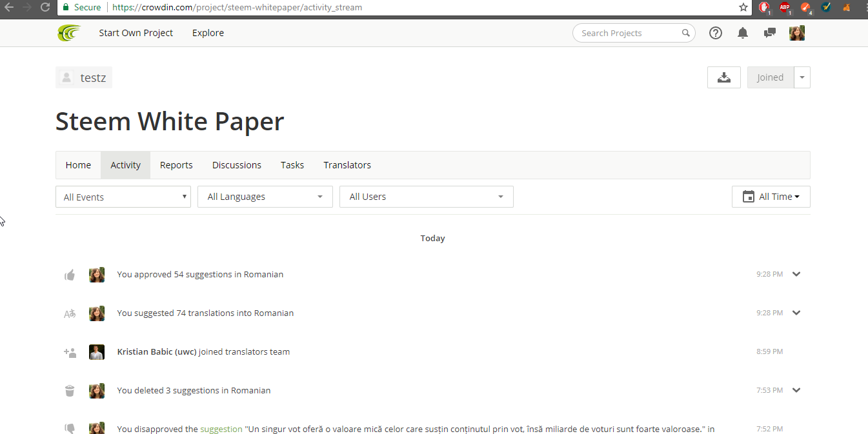Click the Today date heading
The width and height of the screenshot is (868, 434).
(433, 239)
